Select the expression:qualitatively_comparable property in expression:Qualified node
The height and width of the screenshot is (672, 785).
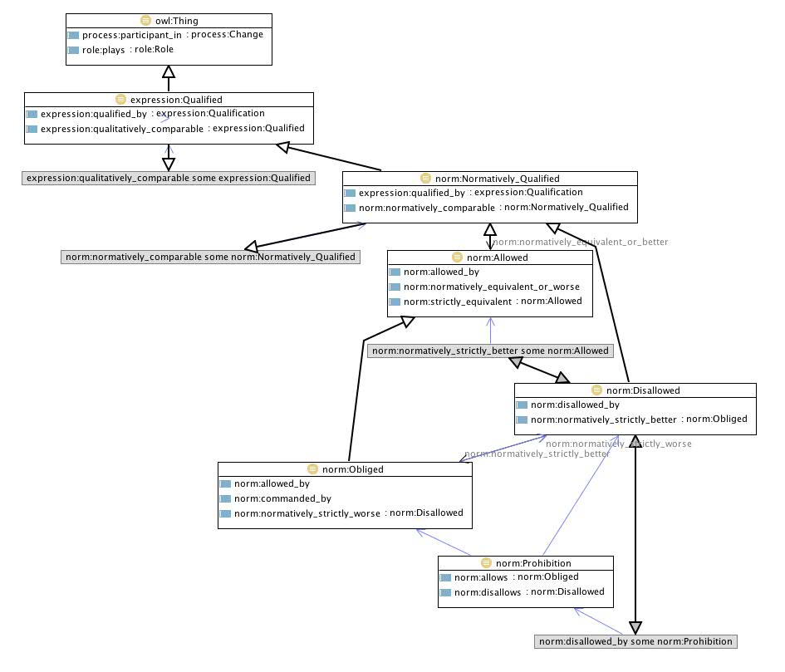click(x=121, y=129)
